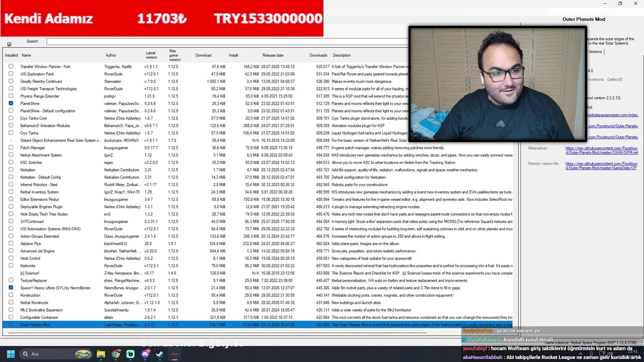Select the Konstruction row

click(259, 295)
